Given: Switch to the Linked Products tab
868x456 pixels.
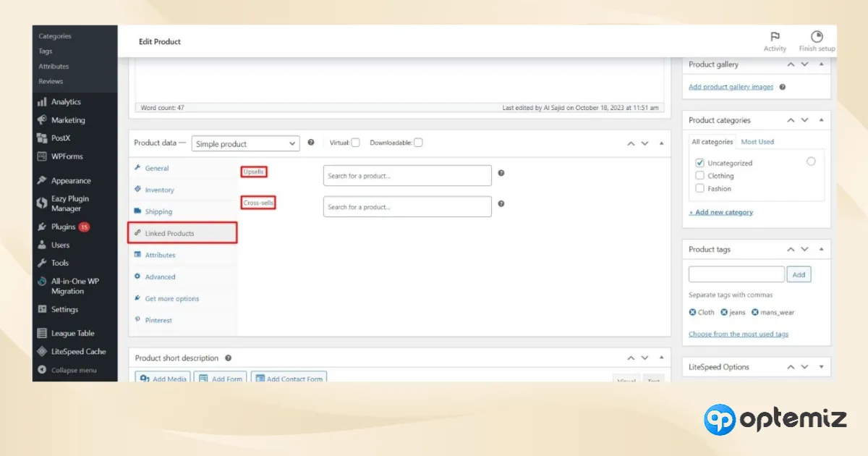Looking at the screenshot, I should point(183,233).
